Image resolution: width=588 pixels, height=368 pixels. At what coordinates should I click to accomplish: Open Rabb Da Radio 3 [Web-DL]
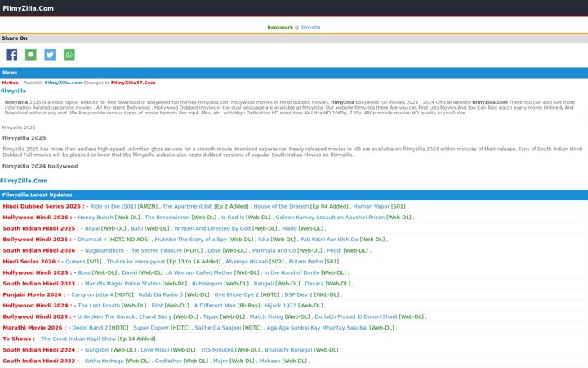[x=174, y=294]
